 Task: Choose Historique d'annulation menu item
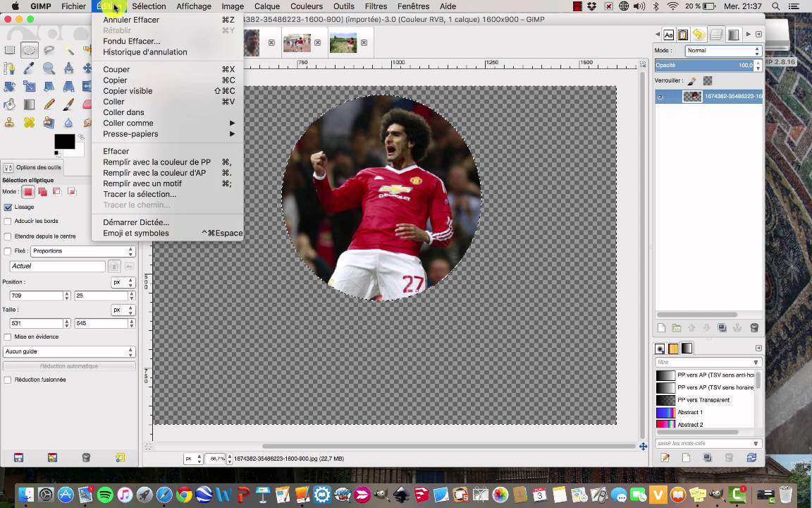[x=167, y=52]
